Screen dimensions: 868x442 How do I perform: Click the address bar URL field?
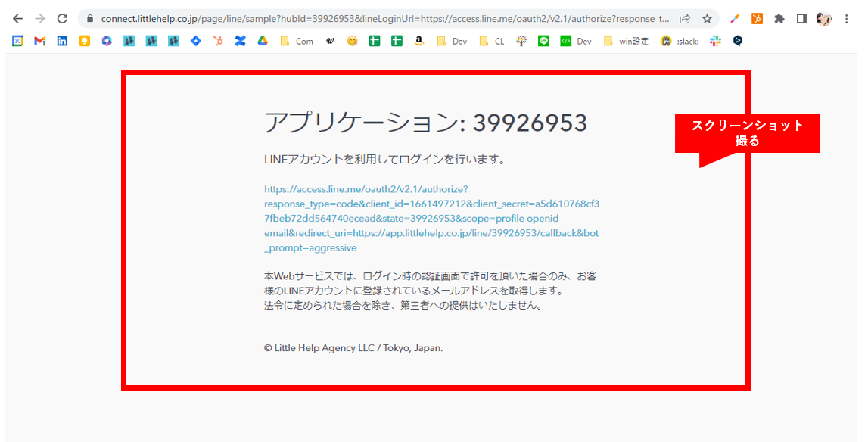(378, 19)
